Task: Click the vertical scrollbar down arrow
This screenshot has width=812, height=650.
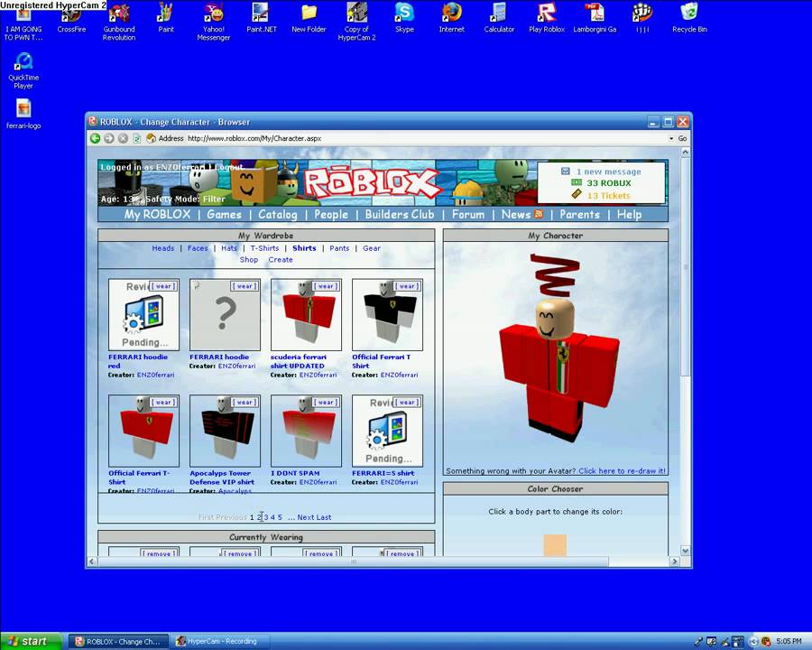Action: tap(685, 551)
